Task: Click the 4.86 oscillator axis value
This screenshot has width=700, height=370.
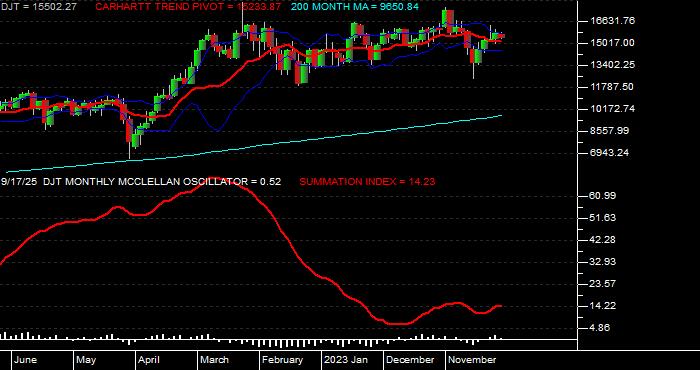Action: (x=601, y=328)
